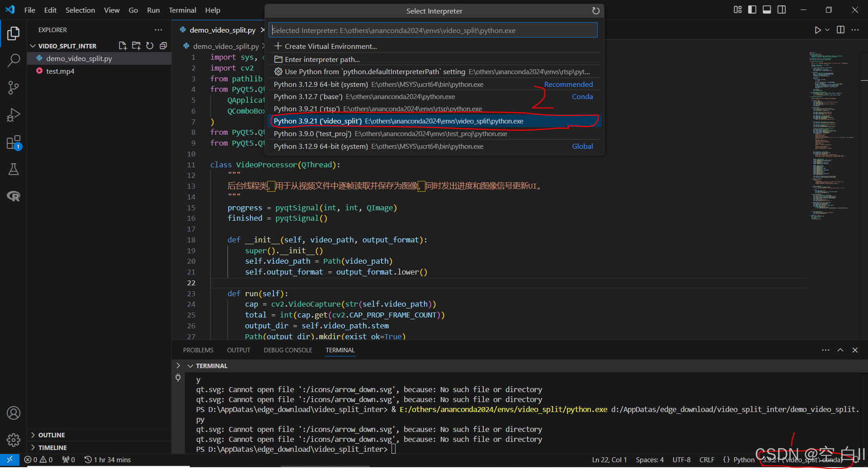Select Python 3.12.7 base conda interpreter
Image resolution: width=868 pixels, height=469 pixels.
point(434,96)
